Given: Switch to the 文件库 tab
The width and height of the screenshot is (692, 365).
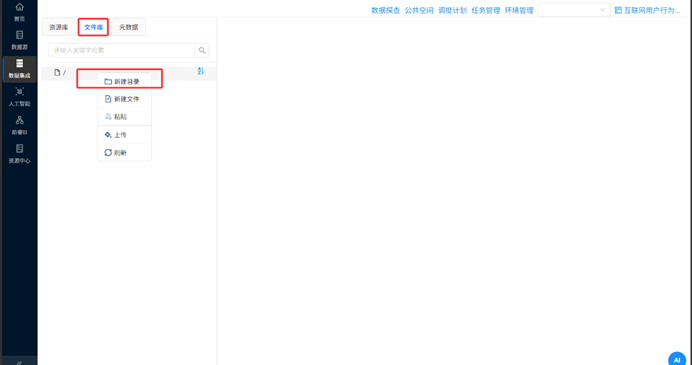Looking at the screenshot, I should 94,27.
